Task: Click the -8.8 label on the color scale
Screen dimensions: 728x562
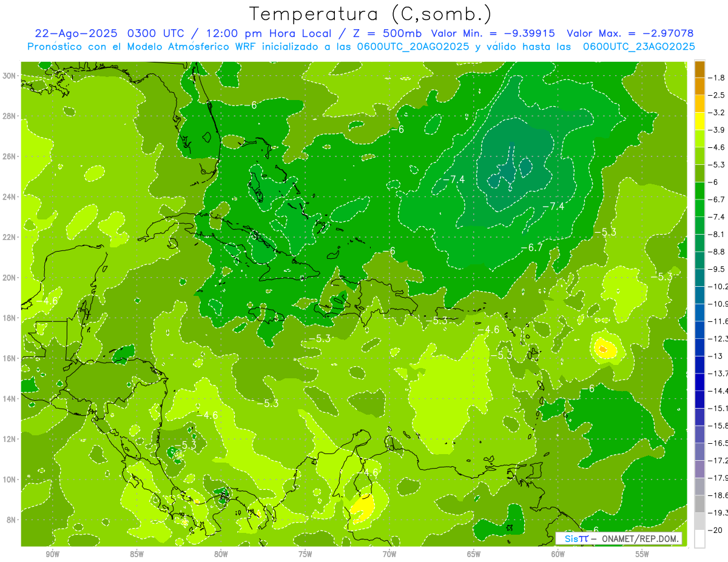Action: (x=718, y=252)
